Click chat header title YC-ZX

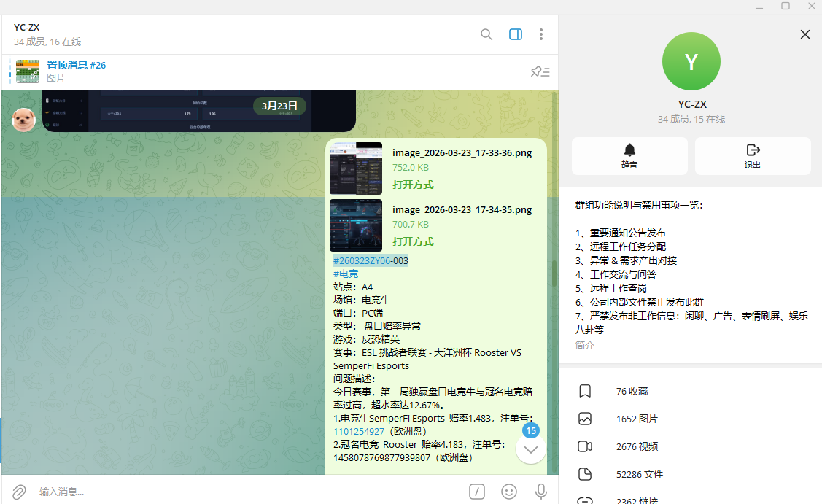coord(27,27)
